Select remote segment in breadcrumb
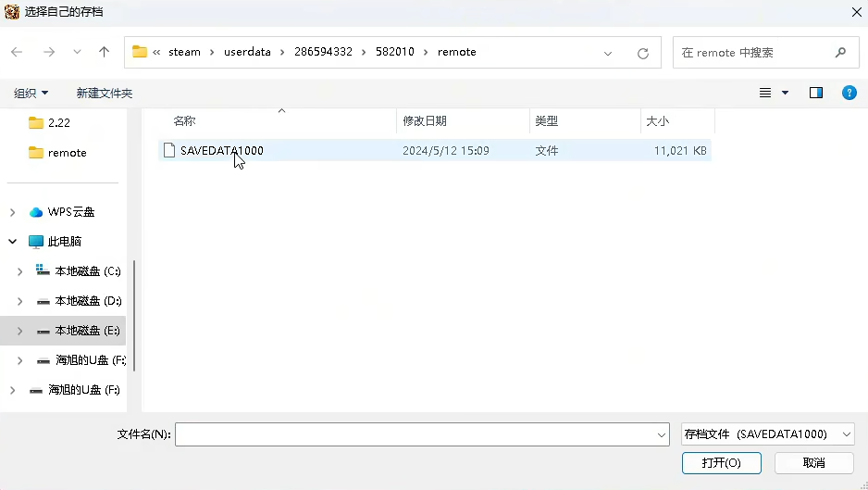Viewport: 868px width, 490px height. point(457,52)
